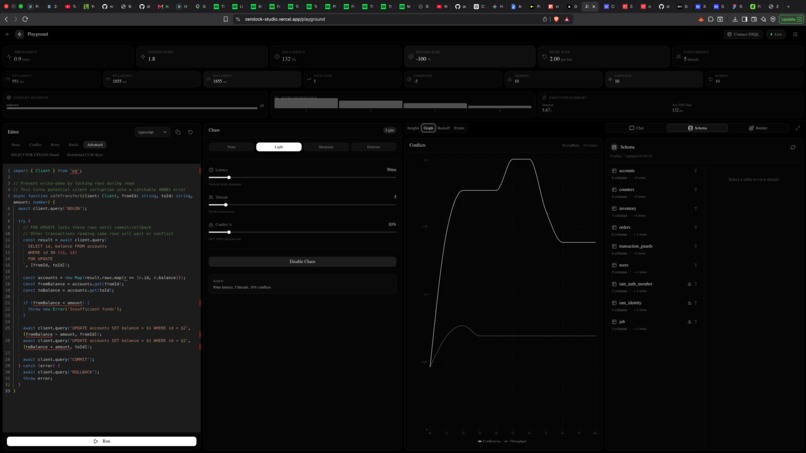This screenshot has height=453, width=806.
Task: Click the Schema panel header icon
Action: click(614, 147)
